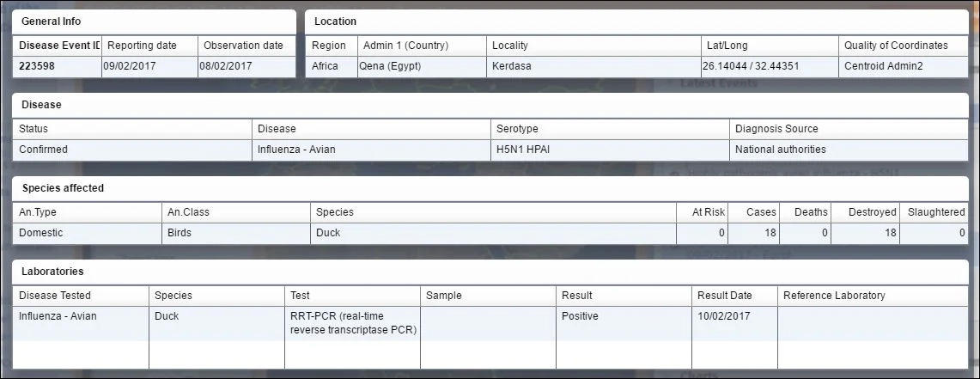Click the Kerdasa locality cell

pyautogui.click(x=593, y=66)
